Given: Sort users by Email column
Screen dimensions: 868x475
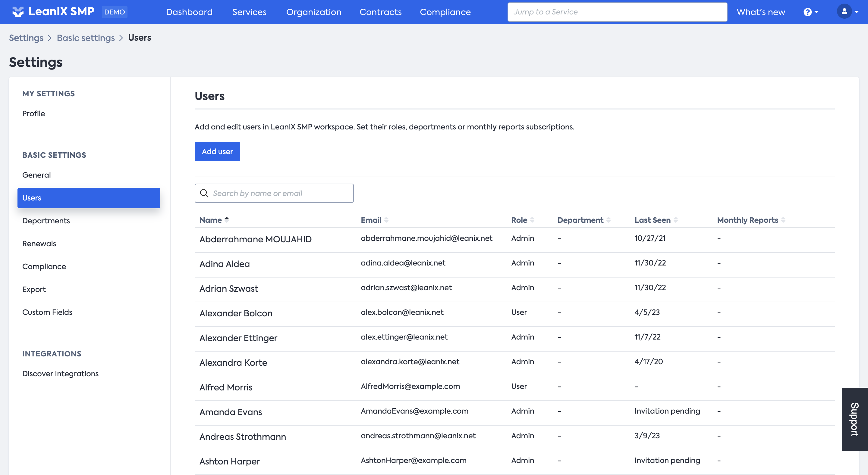Looking at the screenshot, I should click(x=386, y=220).
